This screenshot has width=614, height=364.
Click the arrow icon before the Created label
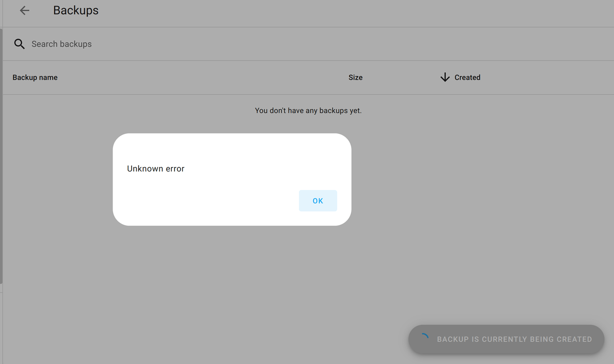(445, 77)
